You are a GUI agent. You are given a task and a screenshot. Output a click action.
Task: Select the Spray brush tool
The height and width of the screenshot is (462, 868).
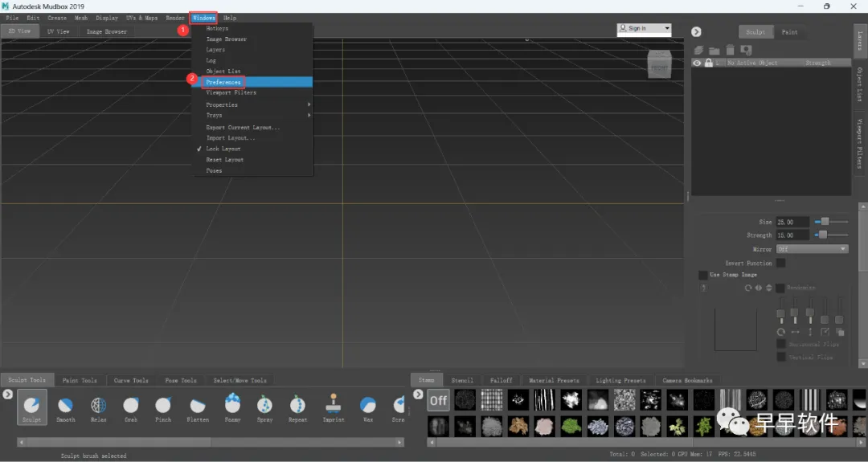pos(264,408)
